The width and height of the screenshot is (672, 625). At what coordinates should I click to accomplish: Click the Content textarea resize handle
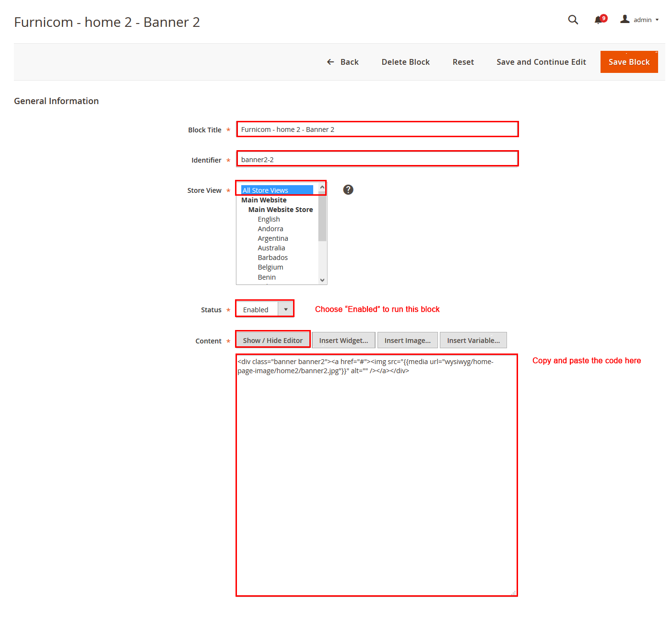pyautogui.click(x=513, y=593)
